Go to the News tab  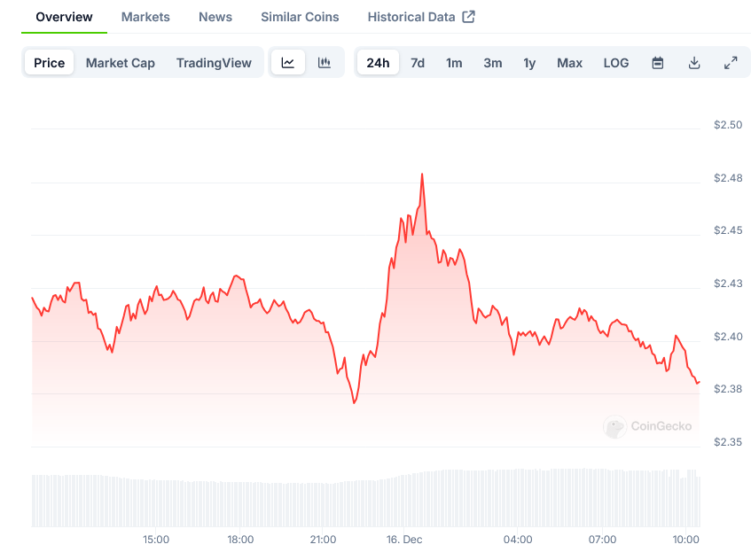[x=215, y=17]
